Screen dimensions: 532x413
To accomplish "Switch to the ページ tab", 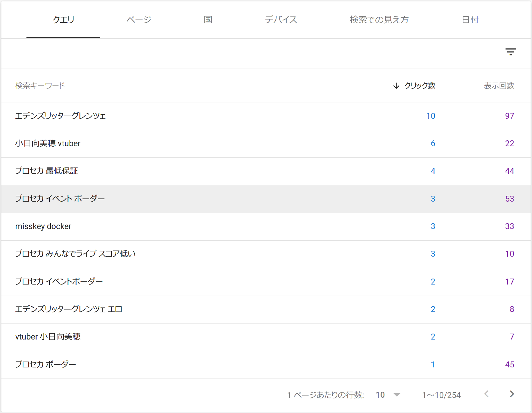I will click(139, 20).
